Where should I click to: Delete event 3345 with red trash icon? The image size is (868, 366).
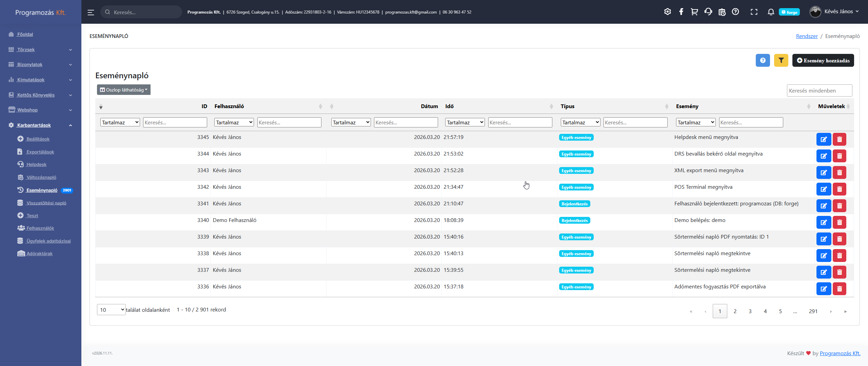tap(839, 139)
